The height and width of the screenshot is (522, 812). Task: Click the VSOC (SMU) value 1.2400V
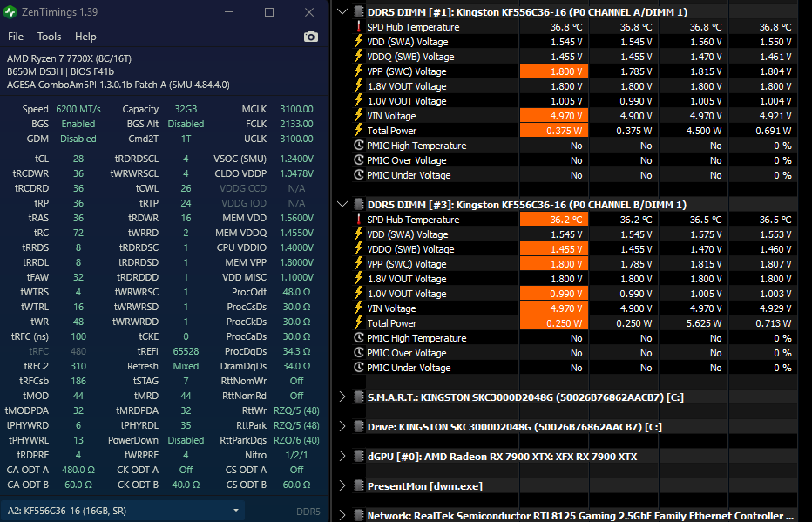pyautogui.click(x=296, y=159)
